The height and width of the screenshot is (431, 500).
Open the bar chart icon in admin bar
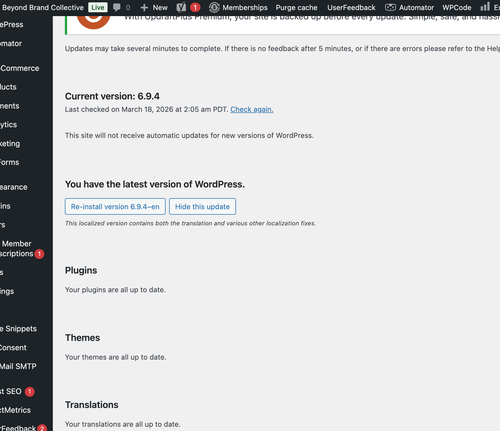pos(485,7)
